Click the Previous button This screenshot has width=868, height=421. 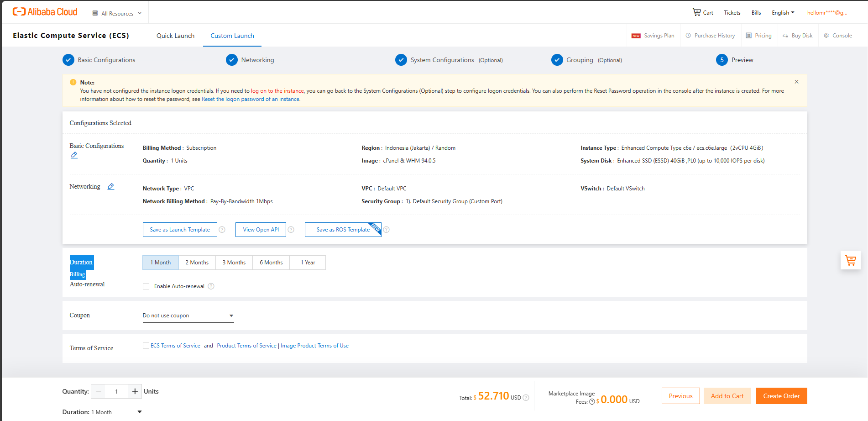click(680, 396)
